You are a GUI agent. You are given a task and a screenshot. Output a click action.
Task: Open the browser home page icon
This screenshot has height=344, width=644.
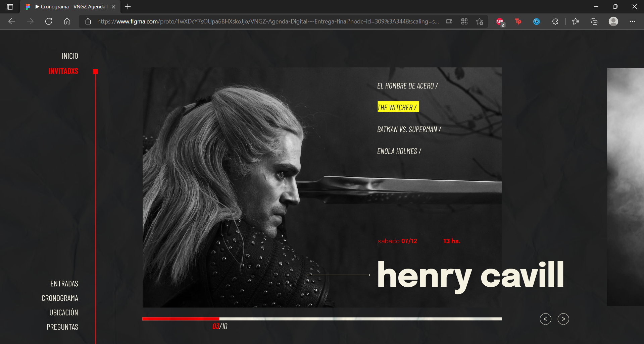tap(67, 21)
